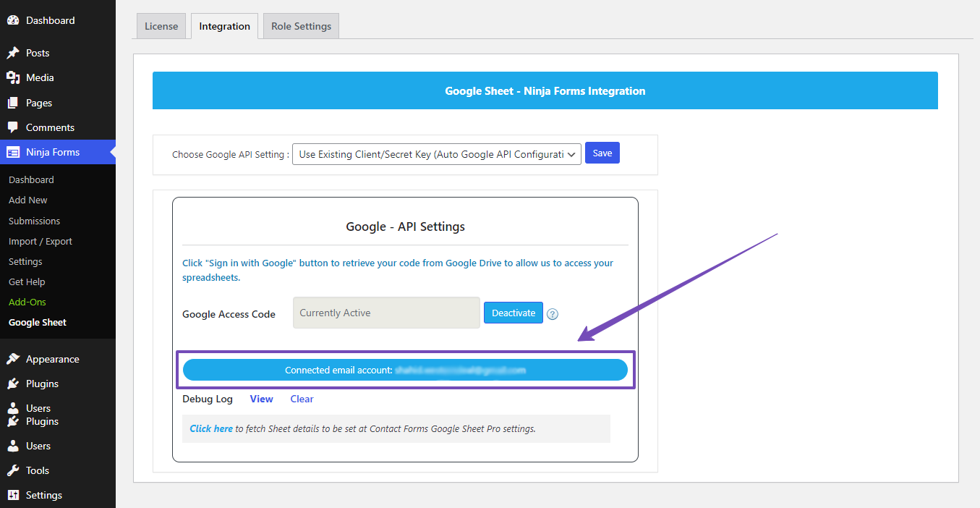Open the Google API Setting dropdown
Image resolution: width=980 pixels, height=508 pixels.
click(437, 153)
